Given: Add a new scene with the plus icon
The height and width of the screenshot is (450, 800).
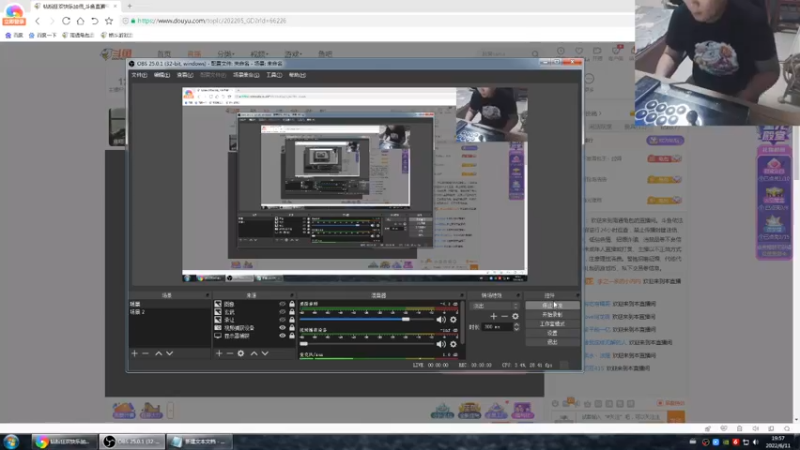Looking at the screenshot, I should click(x=135, y=353).
